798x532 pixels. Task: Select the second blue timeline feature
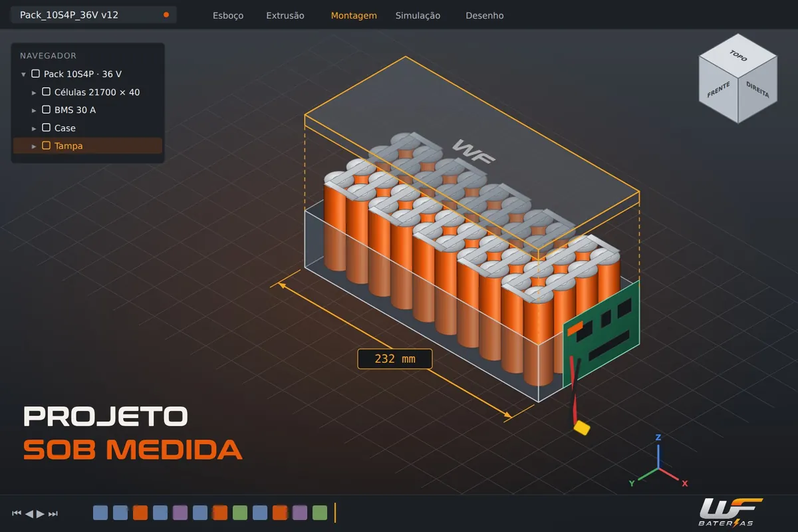pos(120,513)
